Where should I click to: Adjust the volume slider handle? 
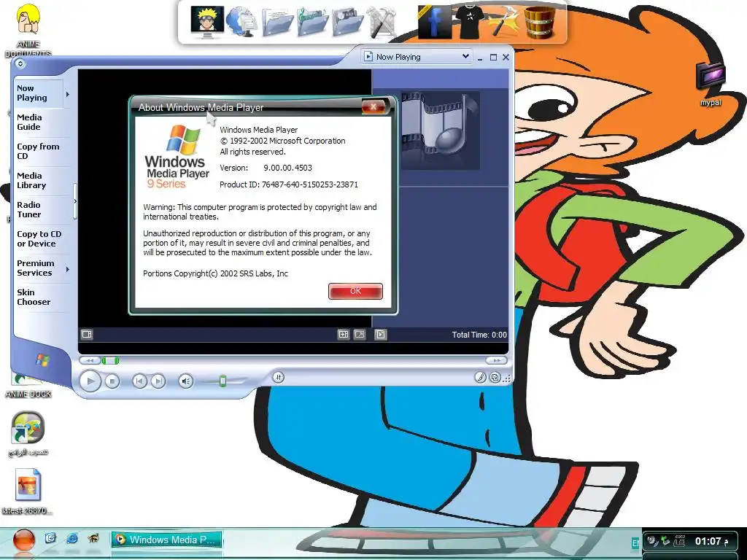[222, 381]
